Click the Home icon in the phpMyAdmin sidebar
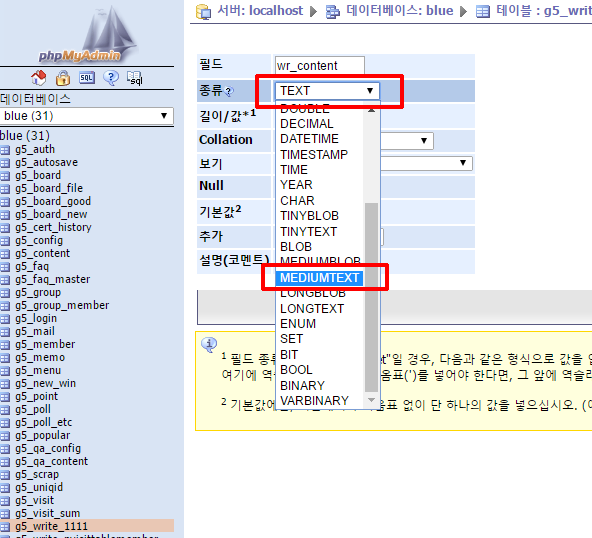592x538 pixels. pos(39,78)
